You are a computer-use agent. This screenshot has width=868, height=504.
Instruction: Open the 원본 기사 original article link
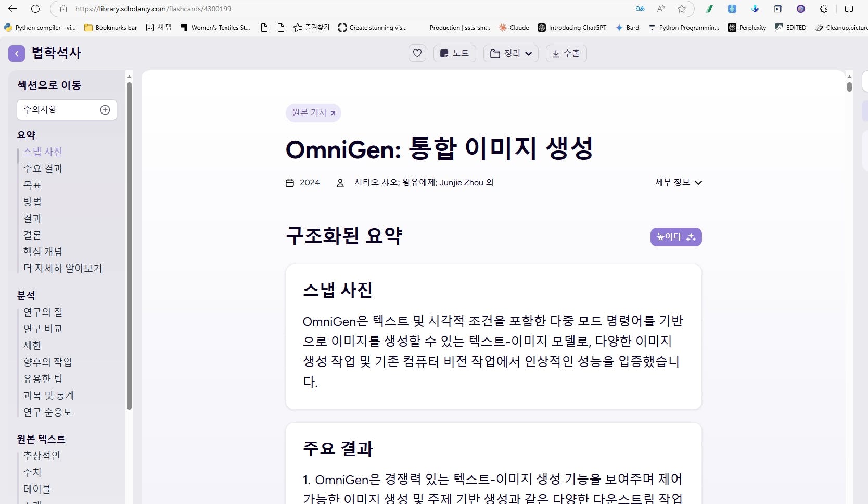(313, 112)
